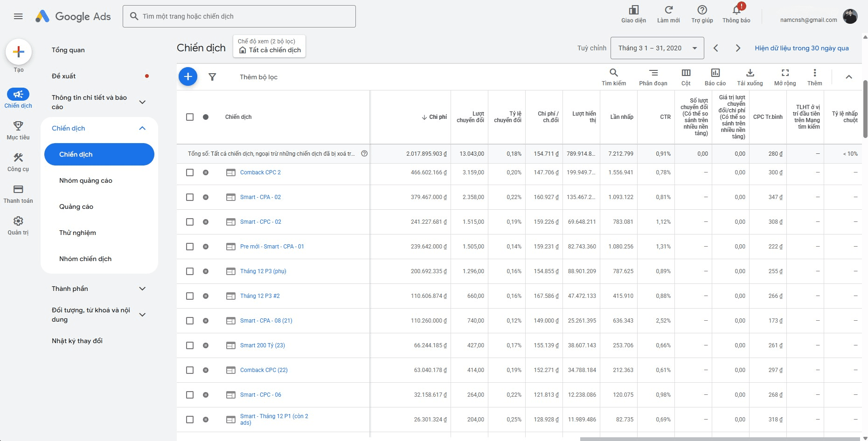This screenshot has height=441, width=868.
Task: Open status dropdown for Smart - CPC - 06
Action: (x=206, y=395)
